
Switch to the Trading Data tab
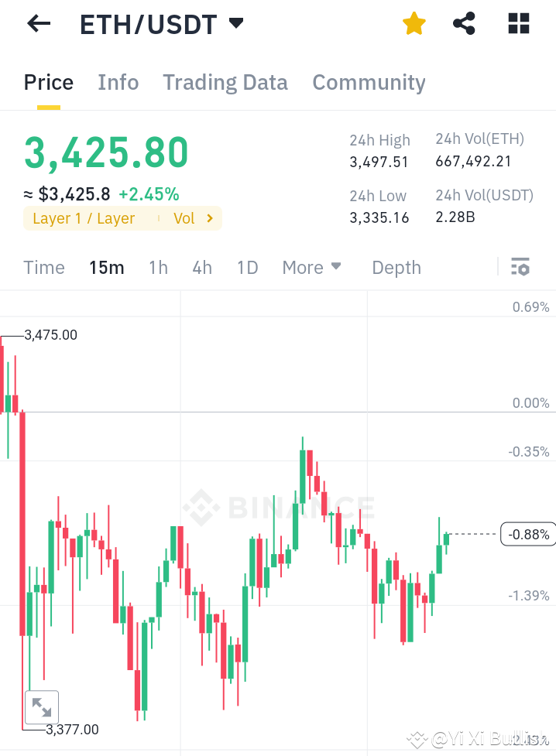tap(225, 83)
